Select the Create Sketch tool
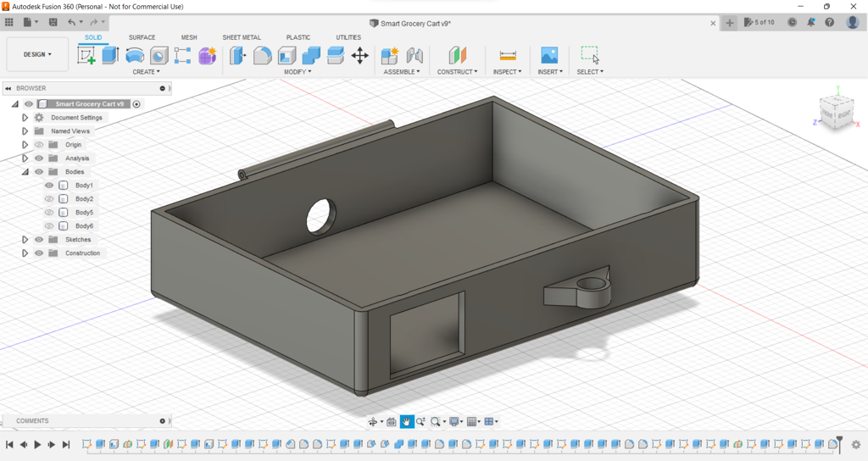This screenshot has width=868, height=461. click(86, 56)
